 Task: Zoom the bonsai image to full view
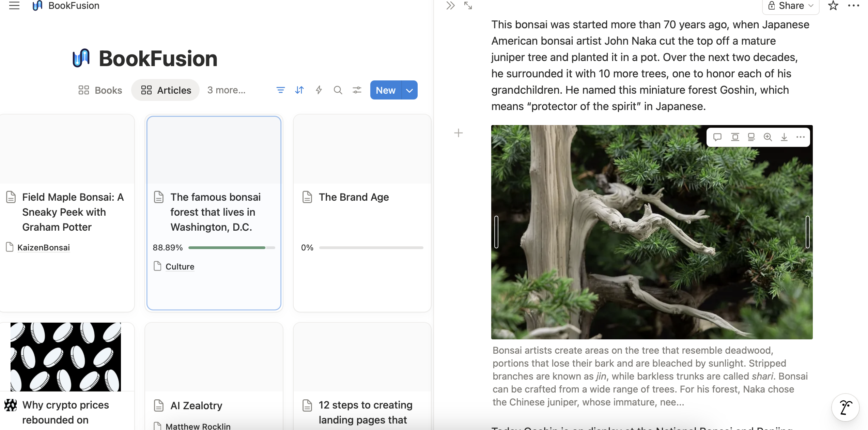[x=768, y=137]
